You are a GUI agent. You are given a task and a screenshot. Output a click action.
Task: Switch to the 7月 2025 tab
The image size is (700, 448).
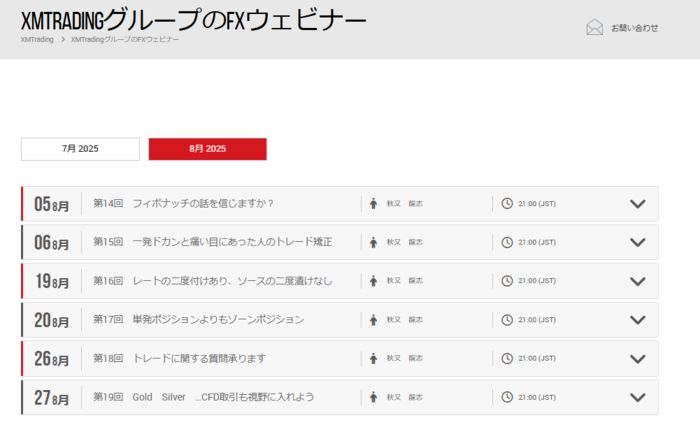pyautogui.click(x=80, y=149)
